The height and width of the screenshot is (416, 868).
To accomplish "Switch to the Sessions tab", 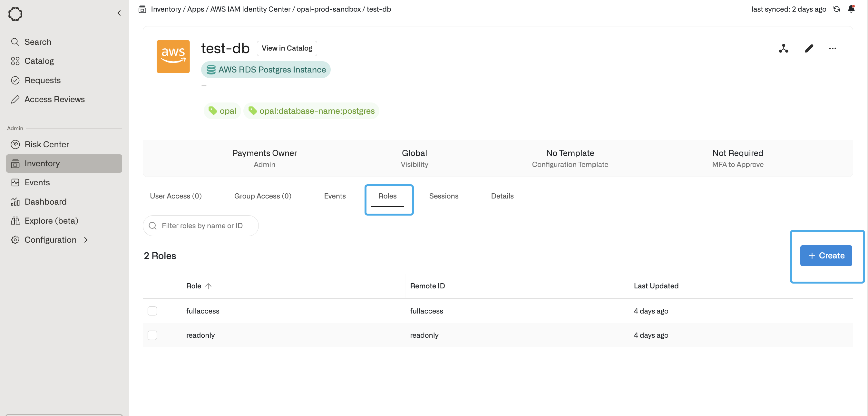I will [444, 196].
